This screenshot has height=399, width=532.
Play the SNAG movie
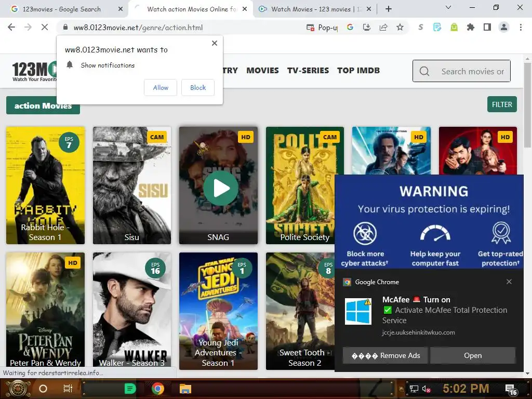tap(220, 188)
